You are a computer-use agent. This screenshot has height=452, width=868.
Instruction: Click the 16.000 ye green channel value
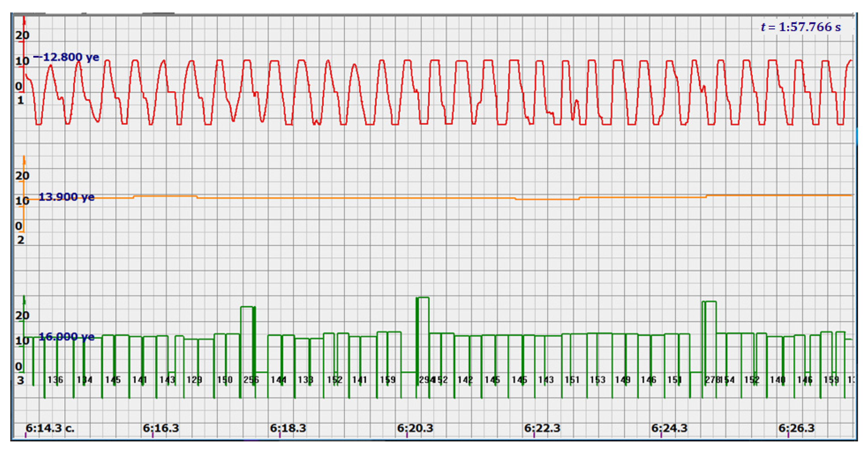coord(66,336)
